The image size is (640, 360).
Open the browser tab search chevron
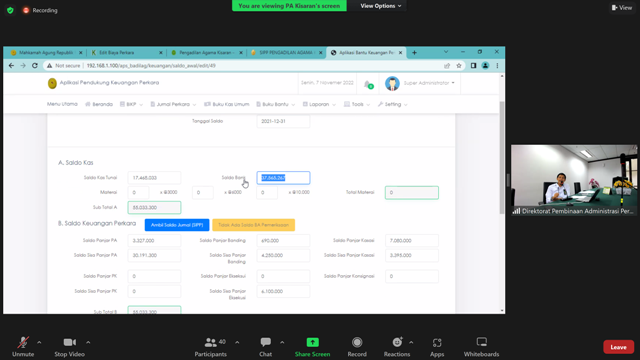pos(446,52)
